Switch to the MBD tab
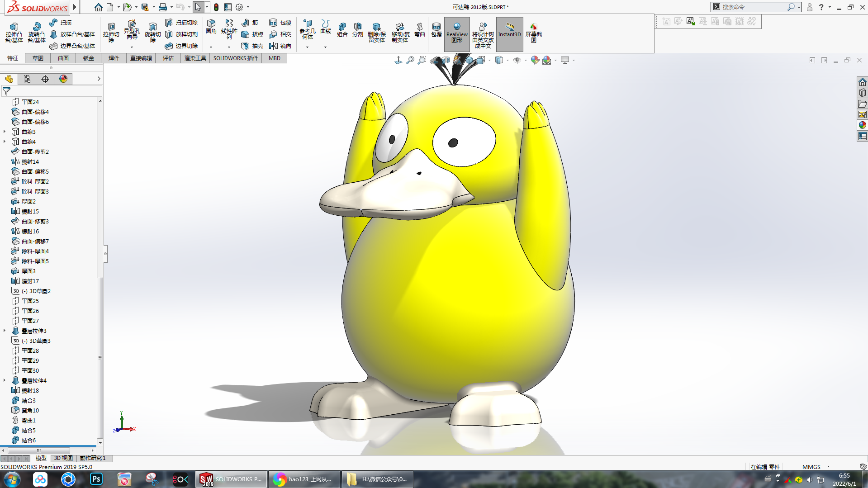Image resolution: width=868 pixels, height=488 pixels. tap(275, 58)
